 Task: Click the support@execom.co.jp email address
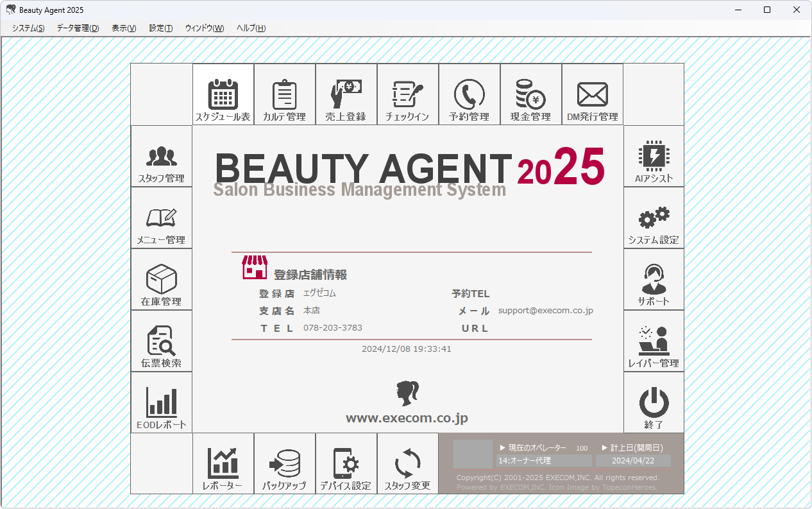point(545,311)
